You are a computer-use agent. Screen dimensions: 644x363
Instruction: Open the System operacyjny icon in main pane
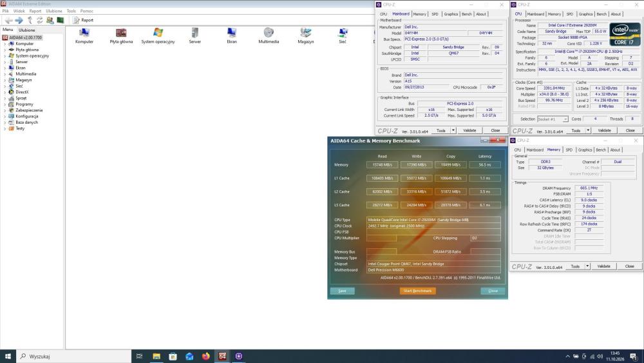(x=158, y=35)
